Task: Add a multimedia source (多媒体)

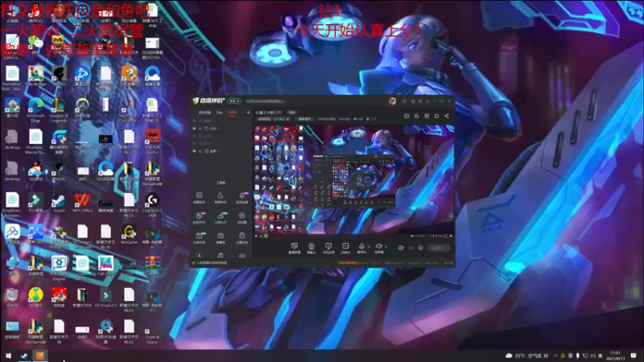Action: point(345,248)
